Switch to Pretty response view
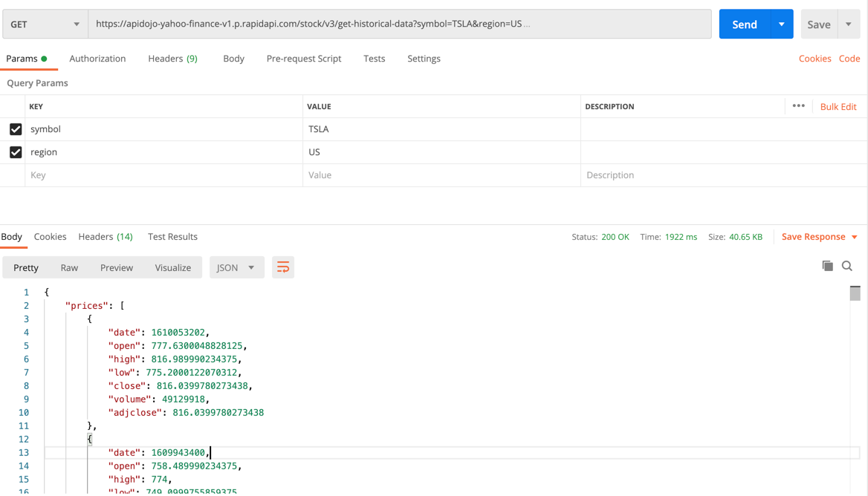 pyautogui.click(x=26, y=267)
